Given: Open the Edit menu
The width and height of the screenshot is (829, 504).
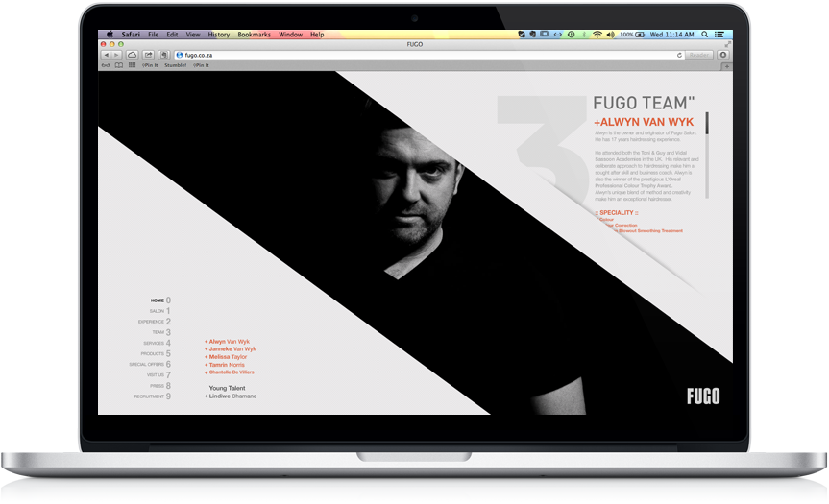Looking at the screenshot, I should (x=172, y=35).
